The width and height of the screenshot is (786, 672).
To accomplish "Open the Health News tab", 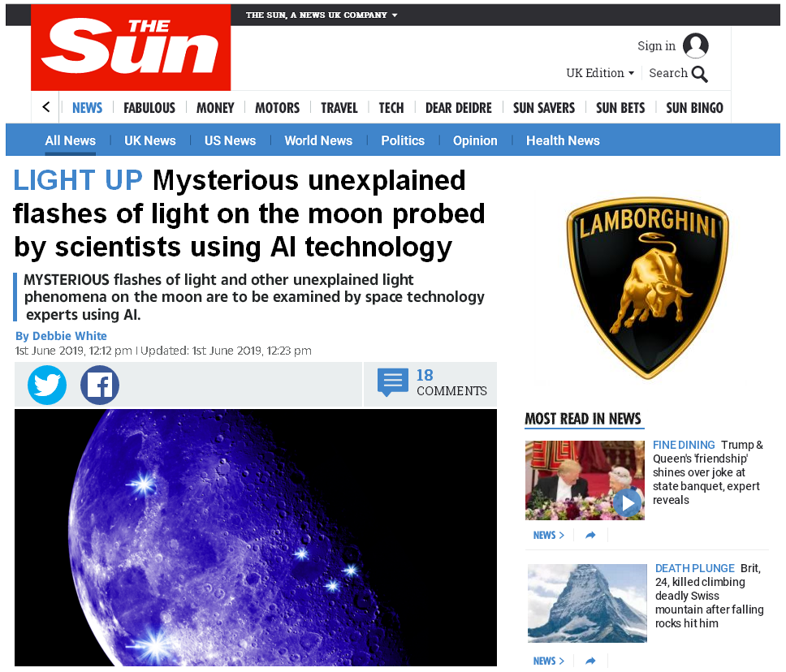I will [563, 141].
